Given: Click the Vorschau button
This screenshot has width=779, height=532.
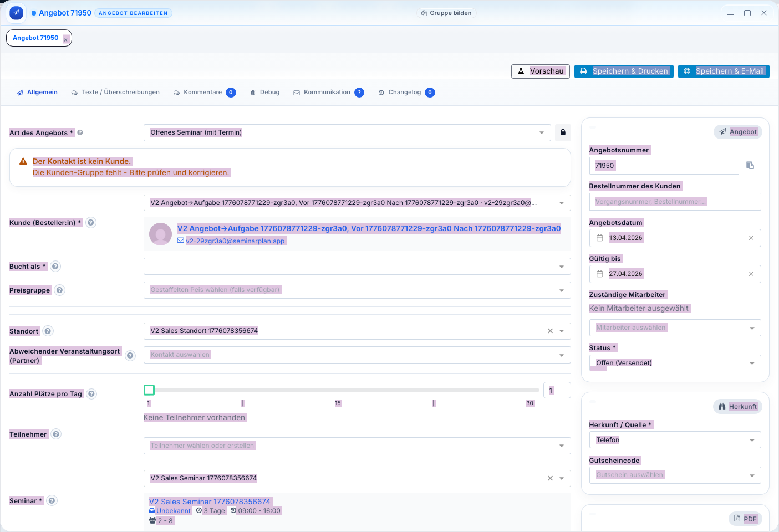Looking at the screenshot, I should [540, 71].
